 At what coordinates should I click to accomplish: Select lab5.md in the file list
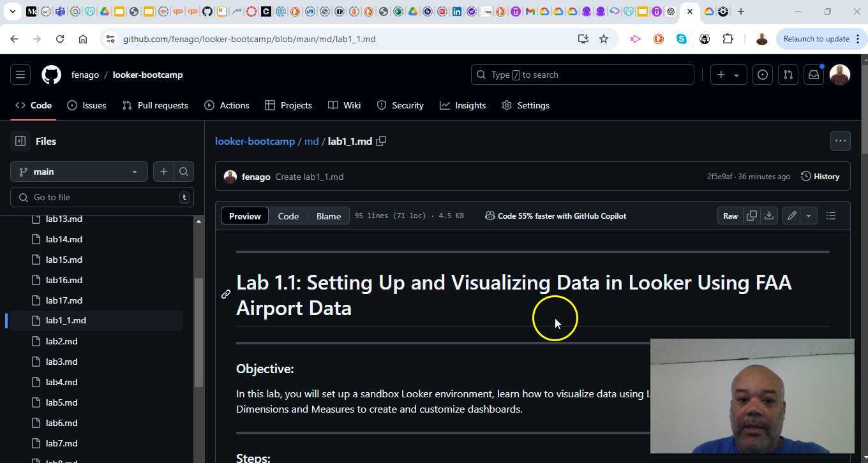61,402
